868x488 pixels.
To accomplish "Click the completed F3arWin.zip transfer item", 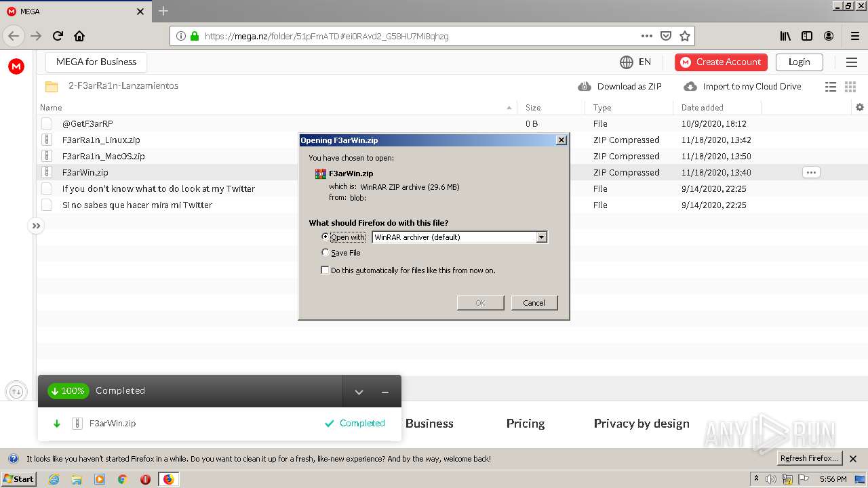I will pos(220,424).
